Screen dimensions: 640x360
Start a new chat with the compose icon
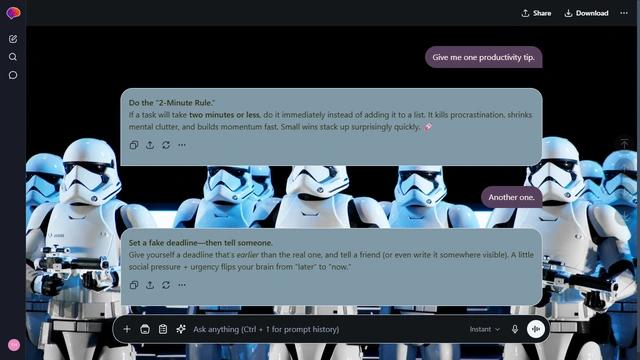(13, 39)
